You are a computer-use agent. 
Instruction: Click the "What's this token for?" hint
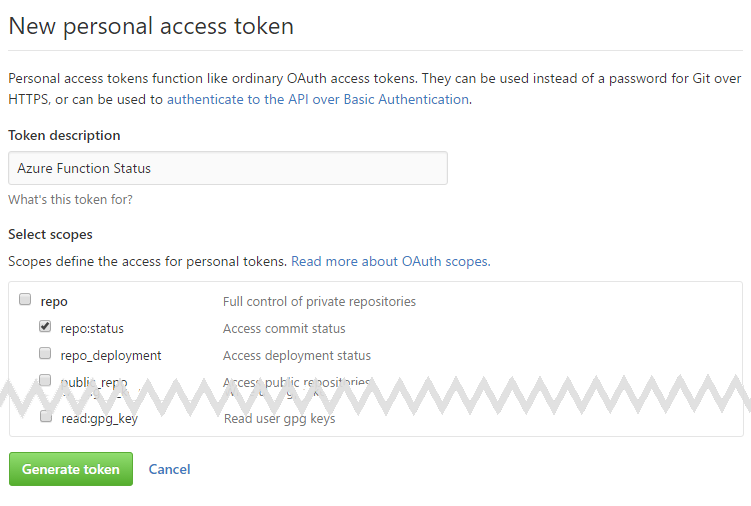[x=70, y=199]
